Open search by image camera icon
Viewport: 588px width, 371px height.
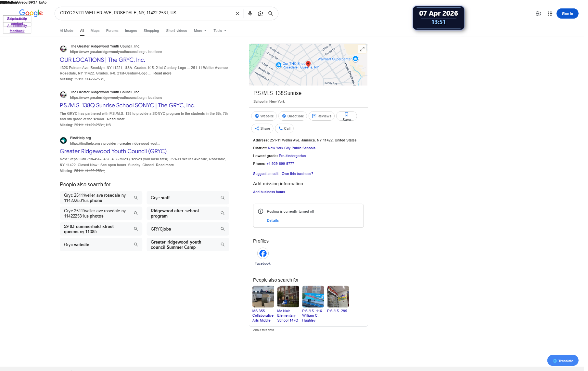click(x=260, y=13)
